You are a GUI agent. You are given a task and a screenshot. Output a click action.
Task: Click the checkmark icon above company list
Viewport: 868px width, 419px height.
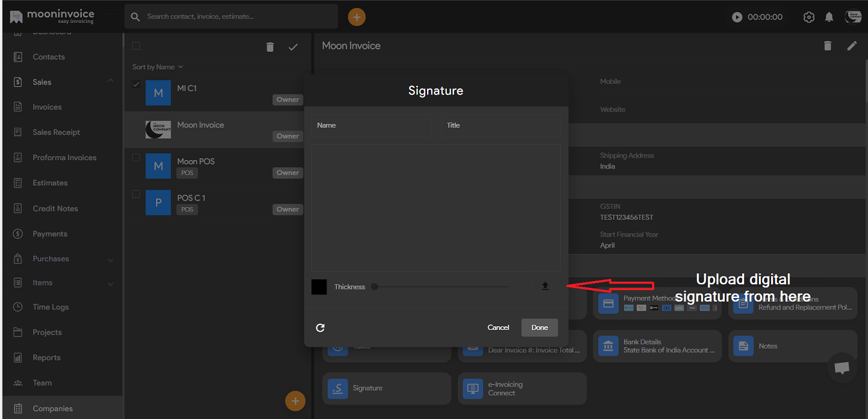point(293,47)
